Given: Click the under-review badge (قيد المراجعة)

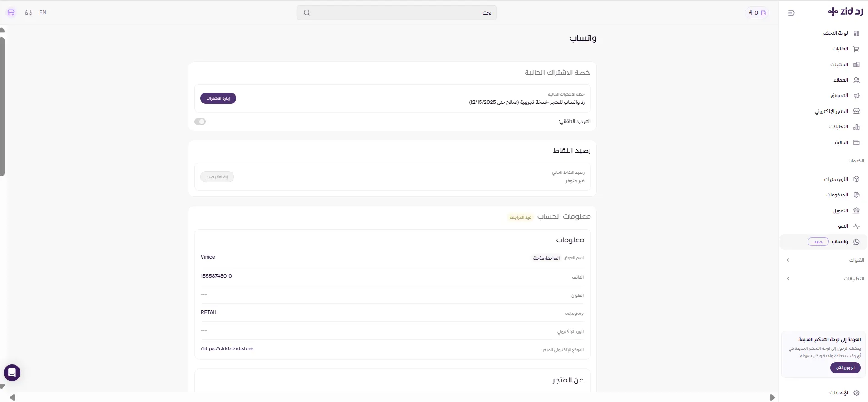Looking at the screenshot, I should coord(521,217).
